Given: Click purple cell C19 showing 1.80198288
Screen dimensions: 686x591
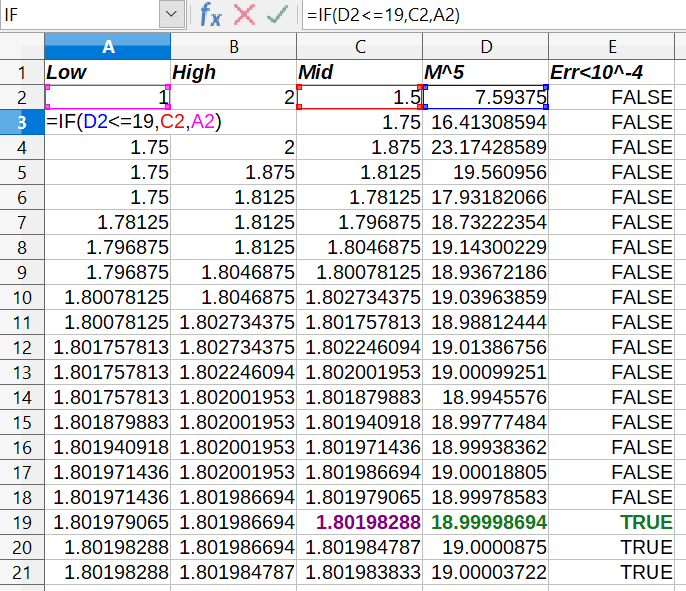Looking at the screenshot, I should 360,522.
